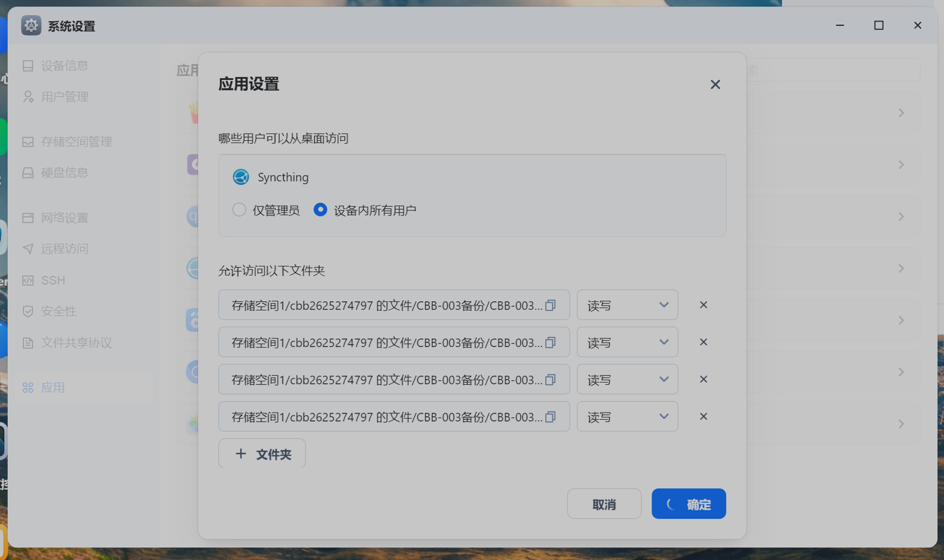
Task: Click the fourth folder path input field
Action: click(394, 417)
